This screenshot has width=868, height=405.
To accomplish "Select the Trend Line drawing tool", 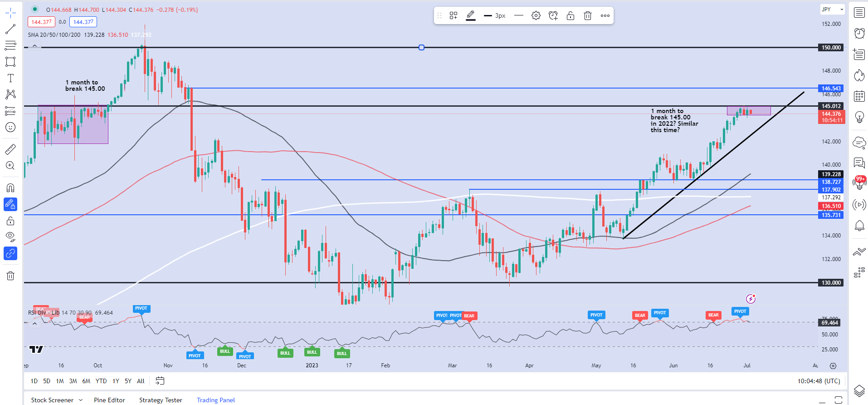I will tap(10, 29).
